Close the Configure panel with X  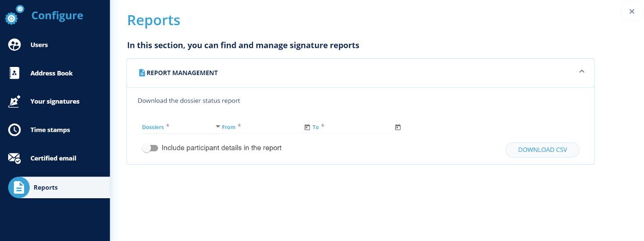click(632, 12)
